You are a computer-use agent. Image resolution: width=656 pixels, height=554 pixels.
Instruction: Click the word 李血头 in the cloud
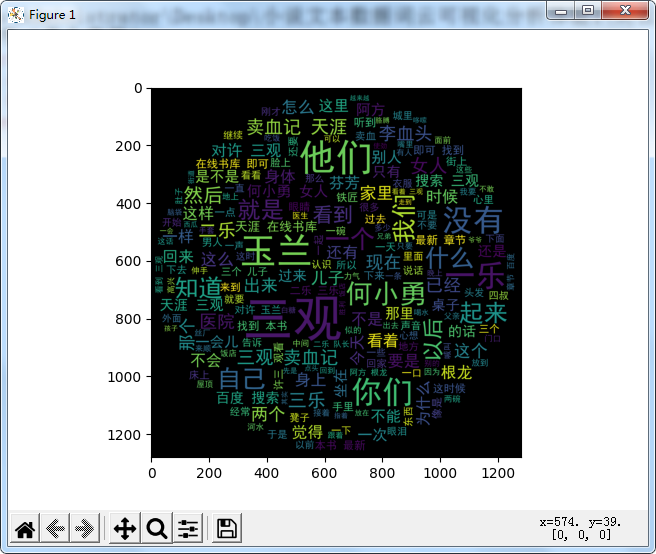click(405, 134)
